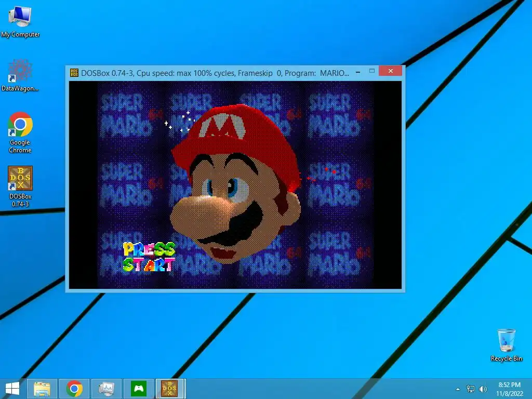The image size is (532, 399).
Task: Open the Windows Start button
Action: [x=12, y=389]
